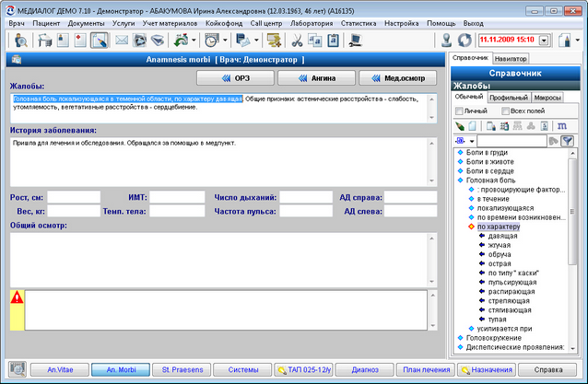Image resolution: width=588 pixels, height=384 pixels.
Task: Click the envelope mail icon in toolbar
Action: (x=122, y=41)
